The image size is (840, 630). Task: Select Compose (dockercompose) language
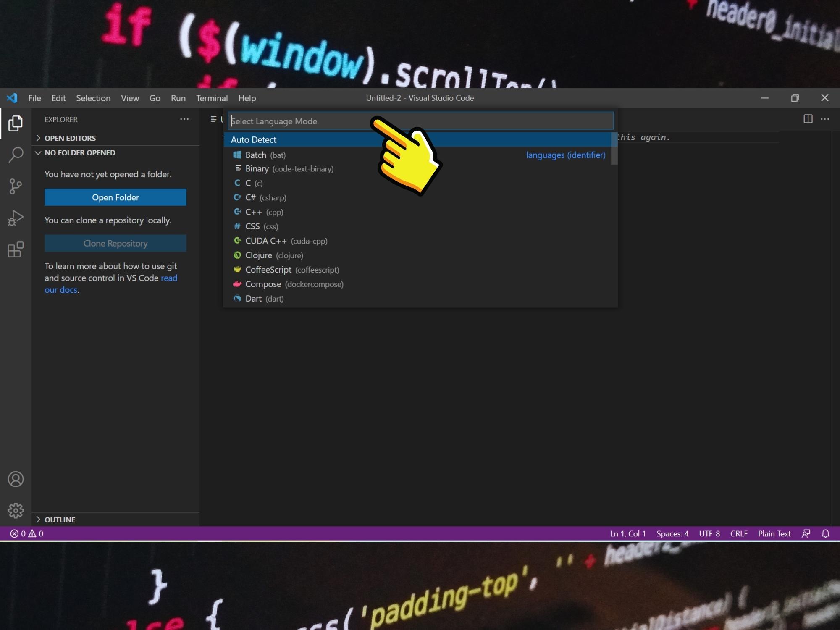click(420, 284)
